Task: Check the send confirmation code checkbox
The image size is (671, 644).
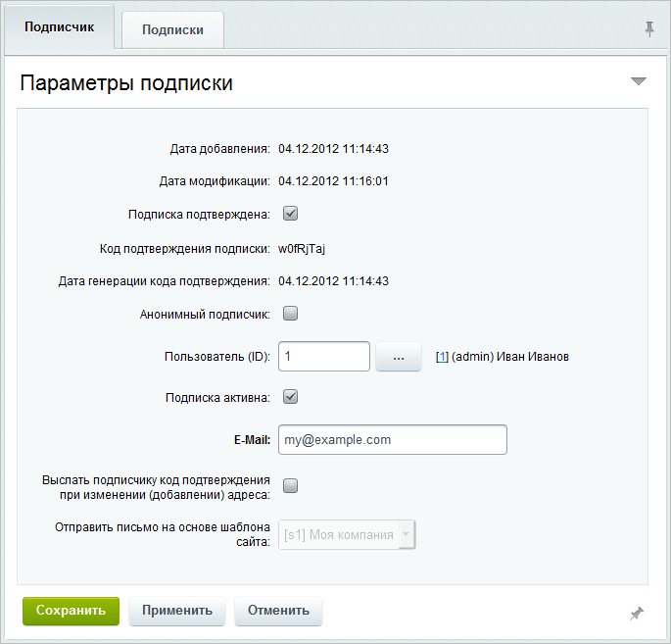Action: pos(290,485)
